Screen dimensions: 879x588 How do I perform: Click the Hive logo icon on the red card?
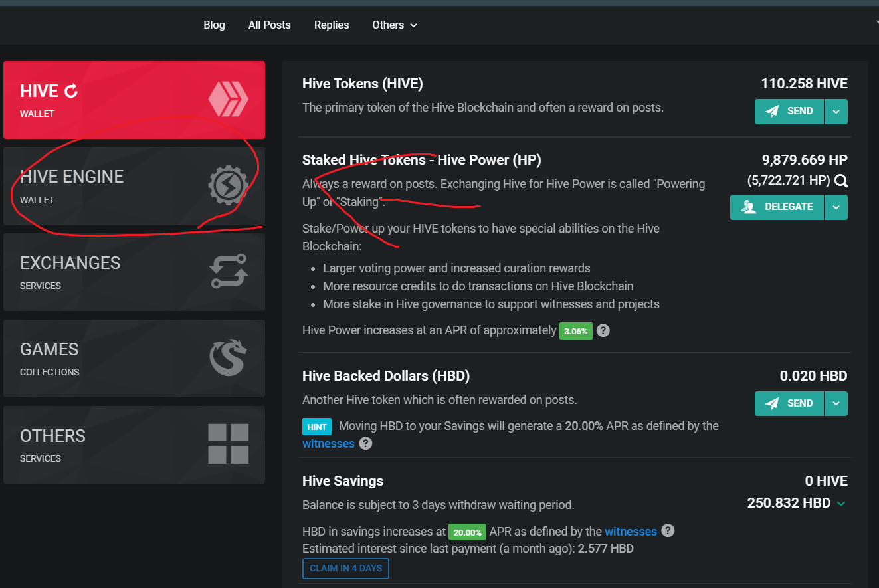(x=229, y=100)
